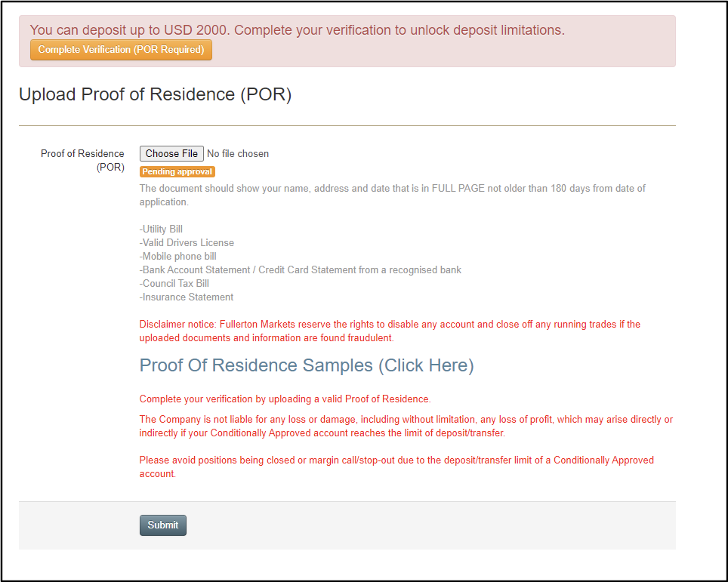Screen dimensions: 728x582
Task: Click the 'No file chosen' text
Action: pos(238,154)
